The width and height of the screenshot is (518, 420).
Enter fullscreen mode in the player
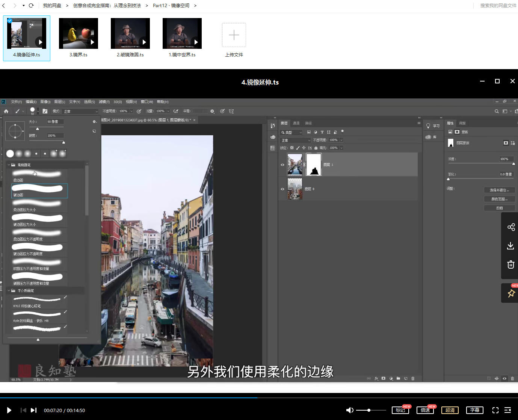click(x=495, y=410)
